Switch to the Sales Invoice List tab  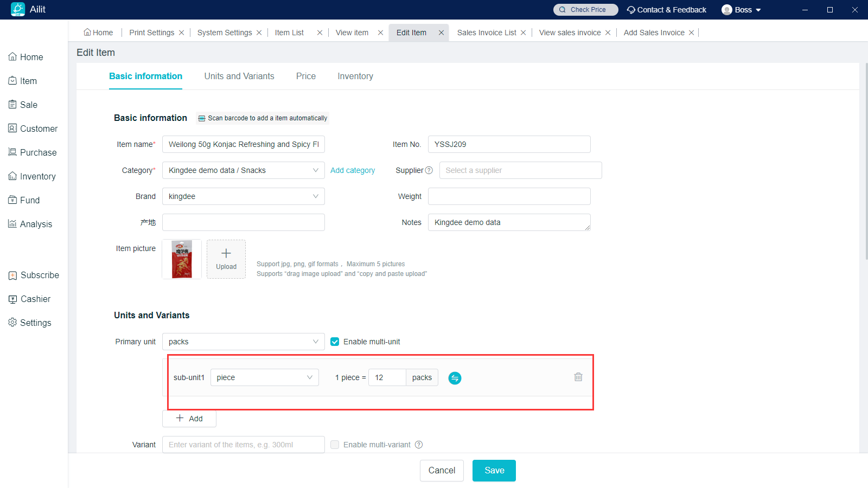pos(486,33)
